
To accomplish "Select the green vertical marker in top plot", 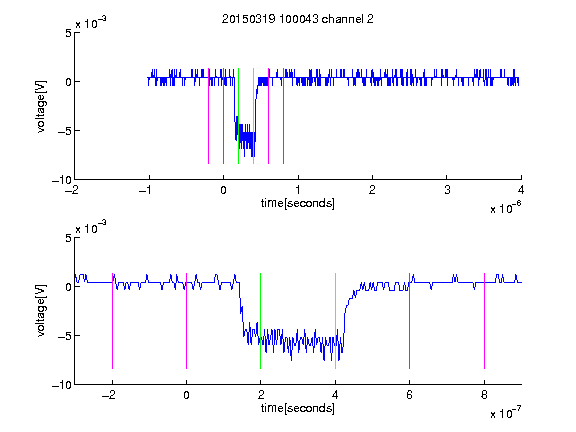I will point(238,116).
